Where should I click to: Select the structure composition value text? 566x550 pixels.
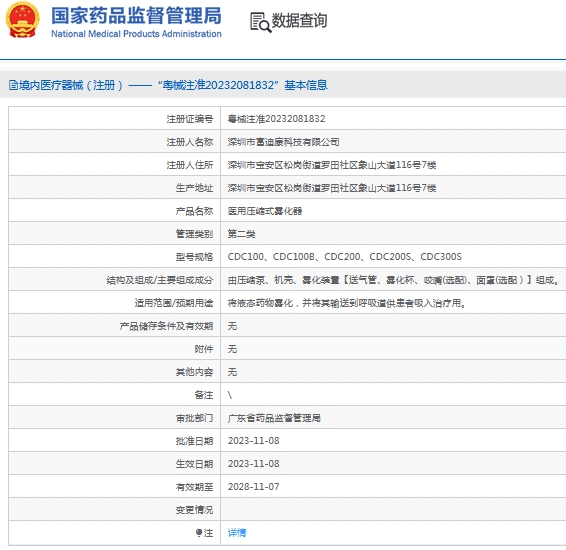394,280
